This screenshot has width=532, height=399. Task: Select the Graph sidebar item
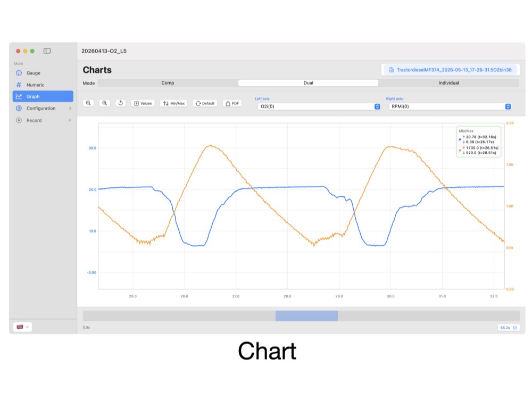pos(43,96)
